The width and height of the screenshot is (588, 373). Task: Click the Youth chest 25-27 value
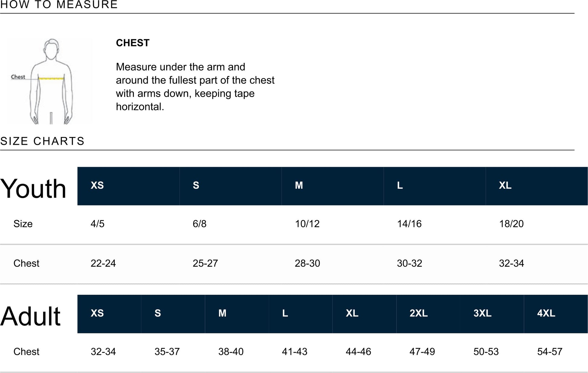pyautogui.click(x=205, y=263)
